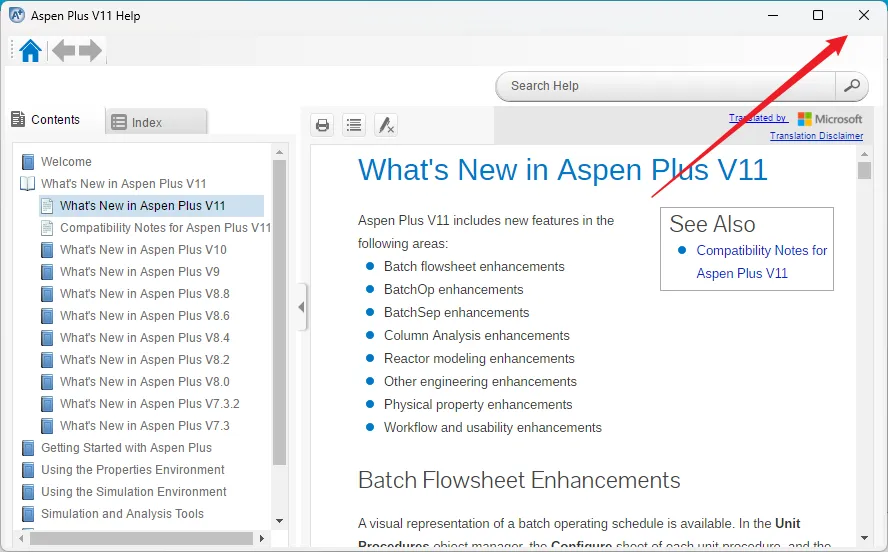Click book icon beside Aspen Plus V8.4
The height and width of the screenshot is (552, 888).
click(x=48, y=338)
